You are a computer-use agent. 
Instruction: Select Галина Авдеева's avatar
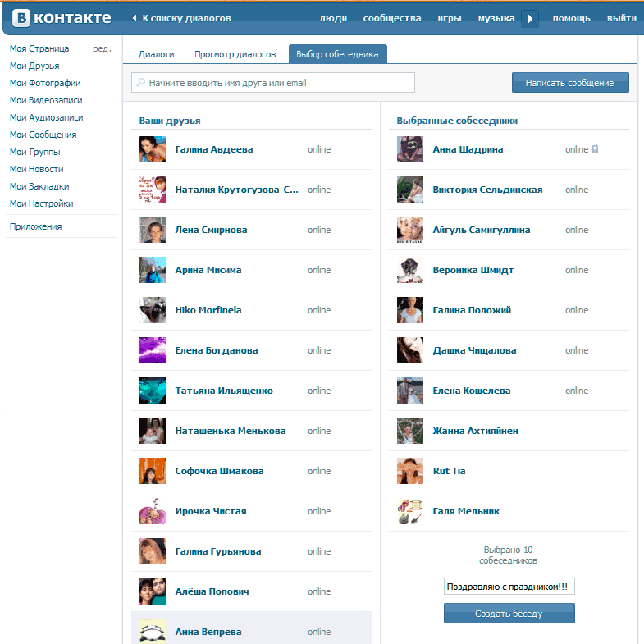coord(153,149)
